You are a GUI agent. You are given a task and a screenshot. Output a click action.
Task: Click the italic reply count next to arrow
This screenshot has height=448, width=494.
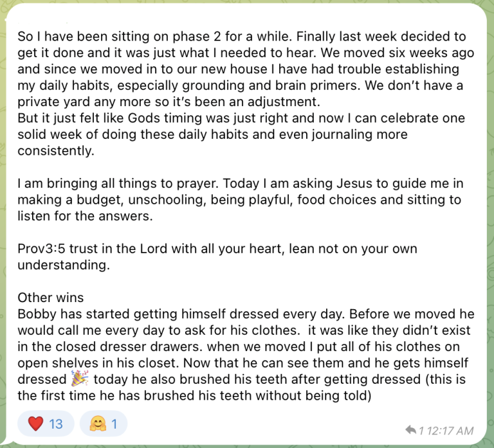pos(421,431)
